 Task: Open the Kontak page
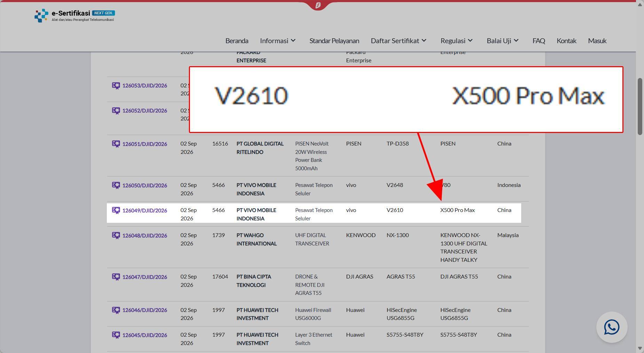(566, 41)
